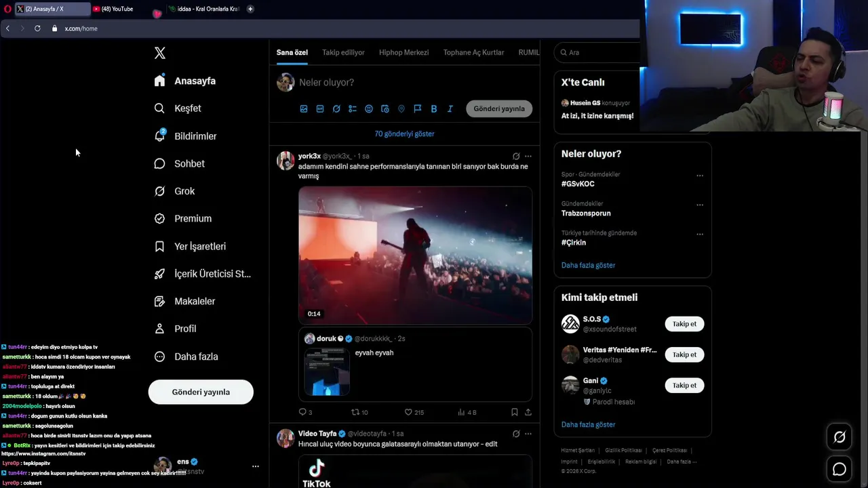Switch to Takip ediliyor tab
868x488 pixels.
pyautogui.click(x=343, y=52)
